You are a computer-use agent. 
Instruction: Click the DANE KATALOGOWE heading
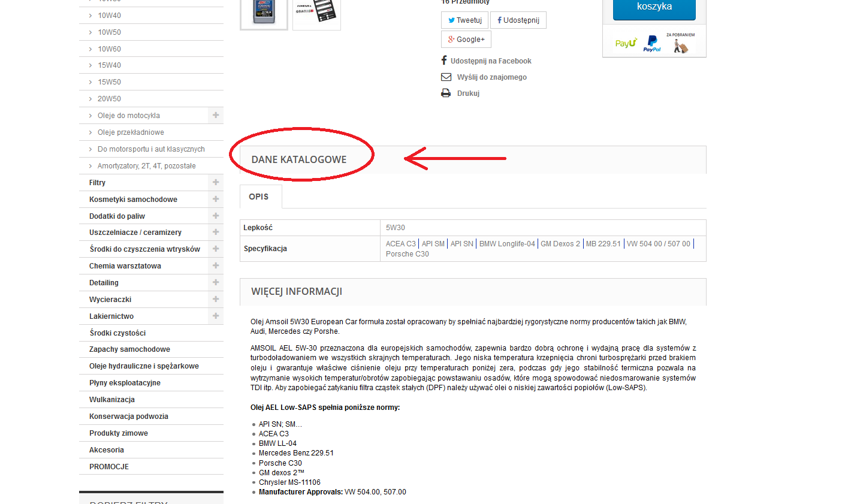(299, 159)
